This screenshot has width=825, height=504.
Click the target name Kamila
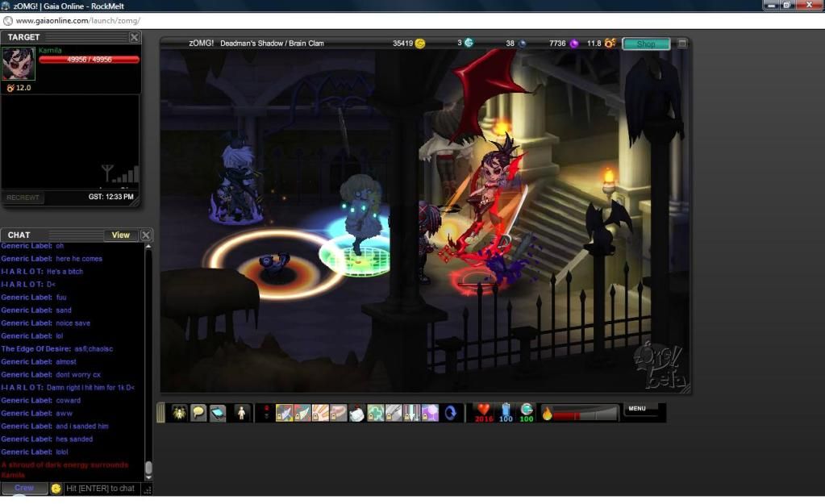tap(50, 51)
